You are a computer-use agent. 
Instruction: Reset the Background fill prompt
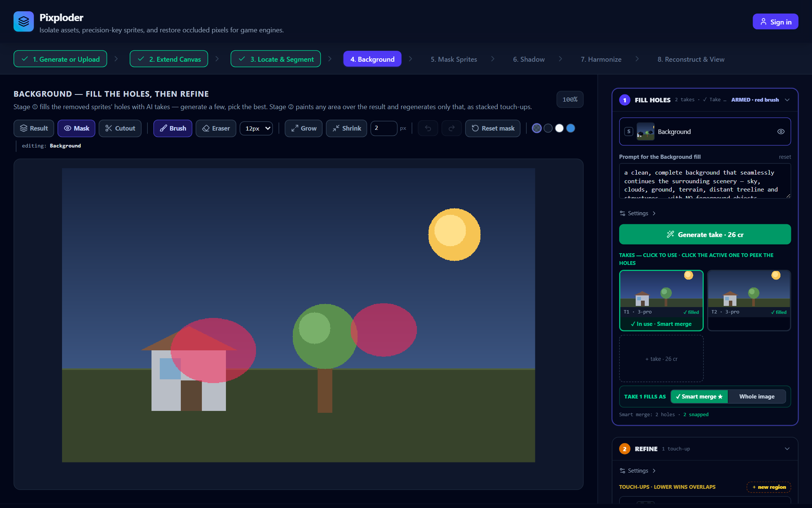tap(785, 157)
